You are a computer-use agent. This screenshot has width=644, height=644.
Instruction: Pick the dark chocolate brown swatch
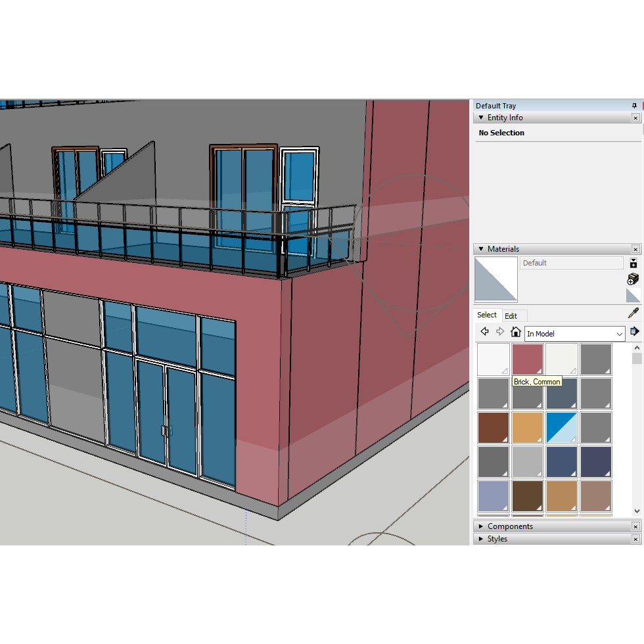point(527,495)
